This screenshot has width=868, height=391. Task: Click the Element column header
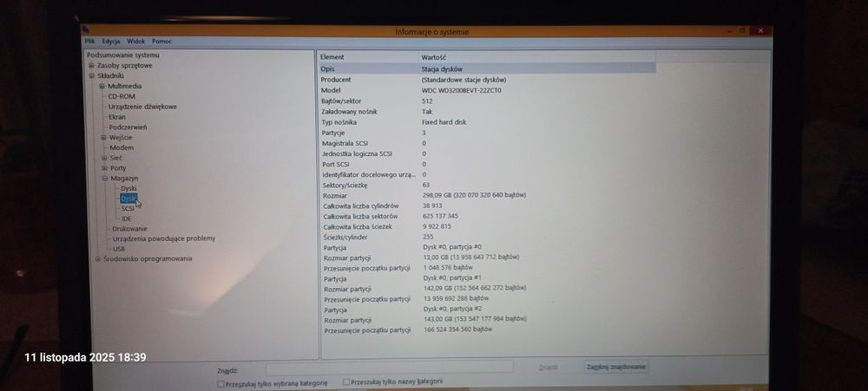[368, 57]
